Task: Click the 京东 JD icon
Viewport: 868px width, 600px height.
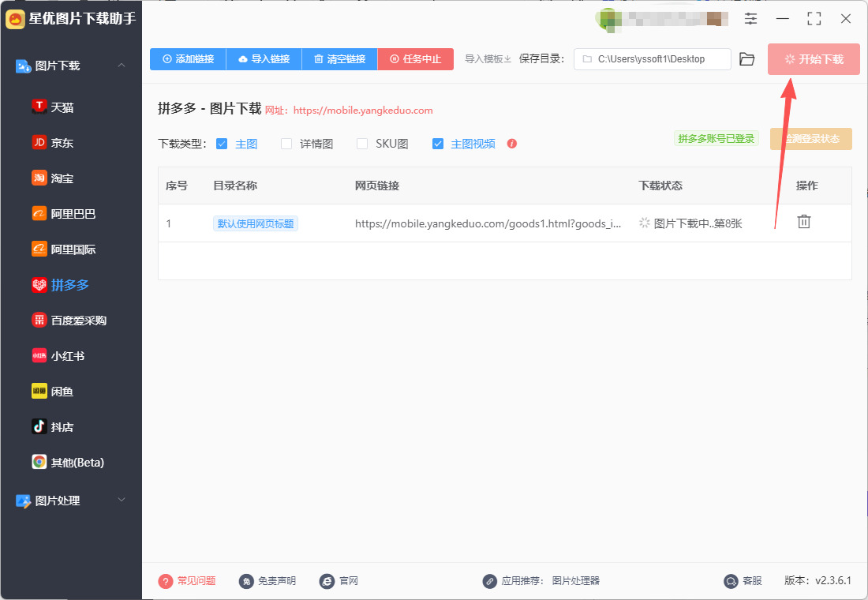Action: [x=39, y=142]
